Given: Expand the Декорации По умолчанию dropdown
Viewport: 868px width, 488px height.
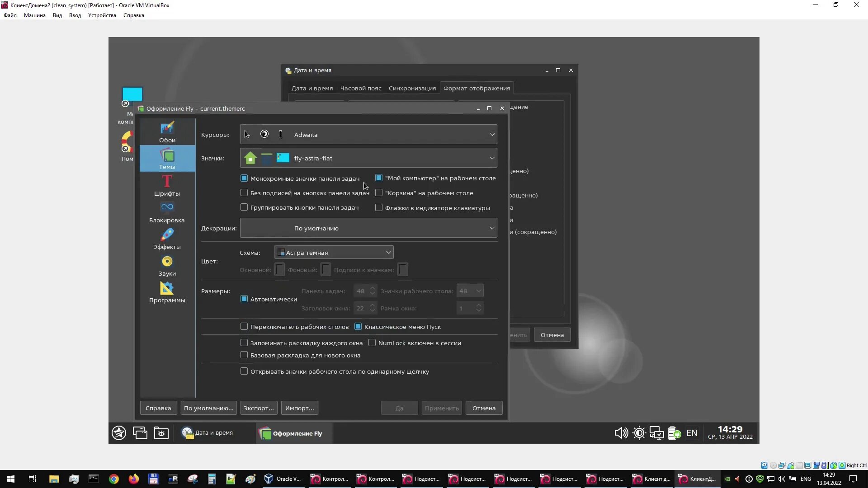Looking at the screenshot, I should 368,228.
